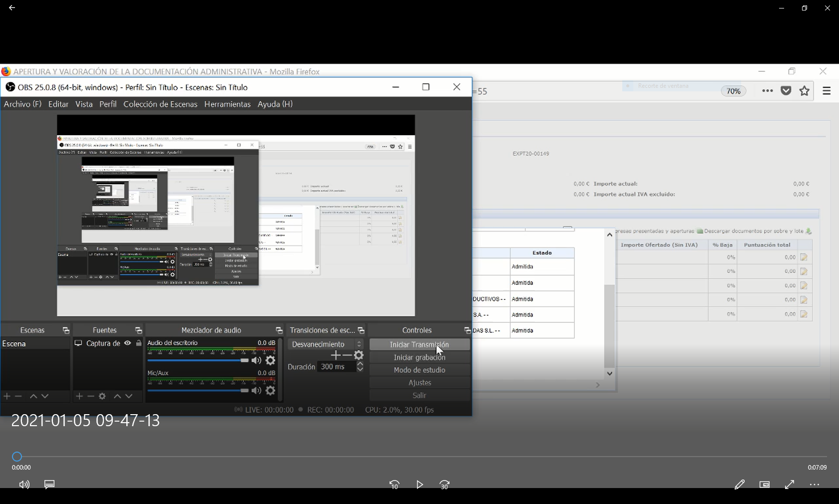Image resolution: width=839 pixels, height=504 pixels.
Task: Open the player volume control
Action: click(24, 485)
